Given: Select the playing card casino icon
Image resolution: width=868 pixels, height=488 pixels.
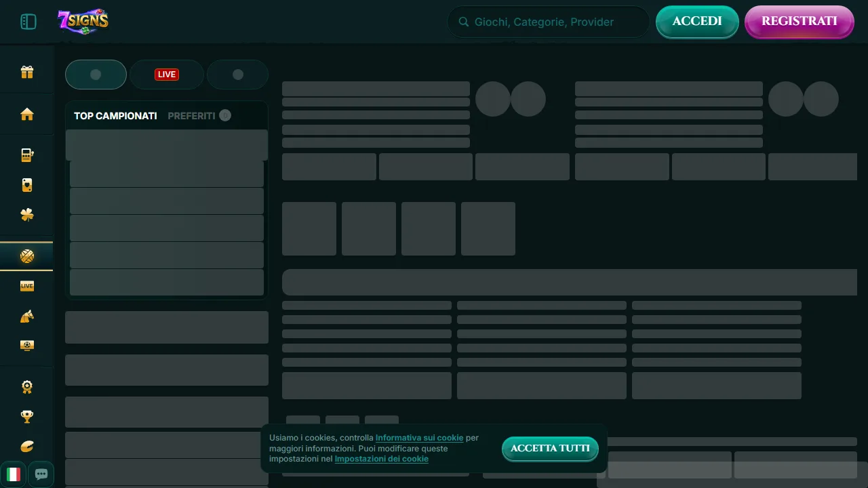Looking at the screenshot, I should coord(27,185).
